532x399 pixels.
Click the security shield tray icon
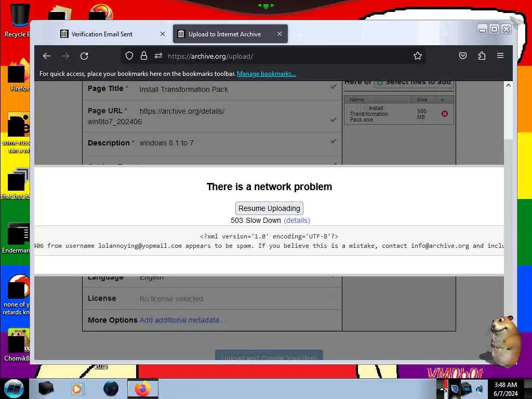(x=455, y=389)
